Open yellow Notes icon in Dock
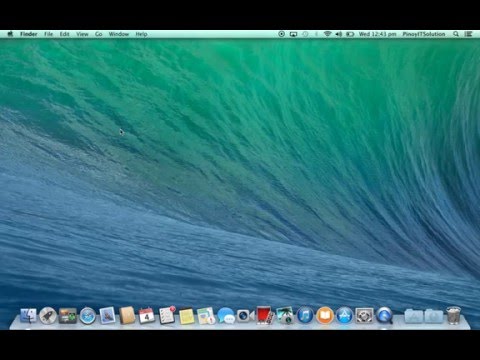The image size is (480, 360). (x=186, y=316)
